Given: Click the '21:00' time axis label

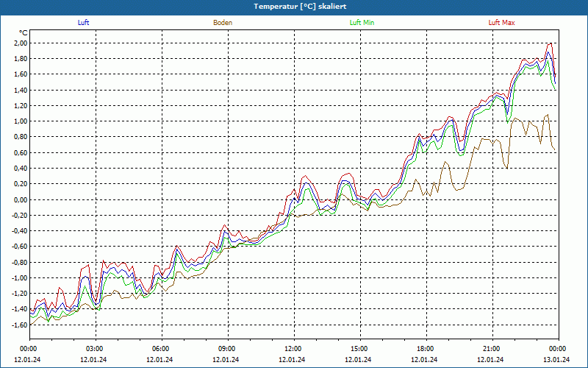Looking at the screenshot, I should [x=492, y=349].
